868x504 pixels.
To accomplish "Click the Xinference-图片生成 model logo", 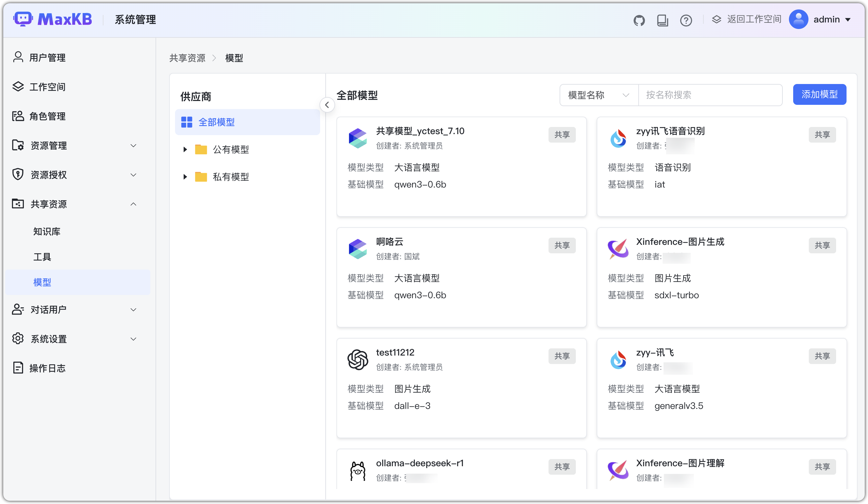I will [618, 249].
